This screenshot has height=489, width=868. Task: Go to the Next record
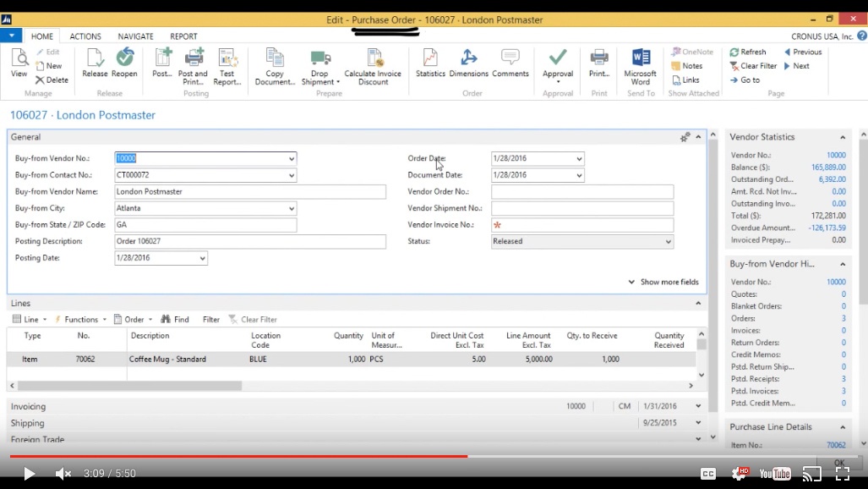pyautogui.click(x=797, y=65)
